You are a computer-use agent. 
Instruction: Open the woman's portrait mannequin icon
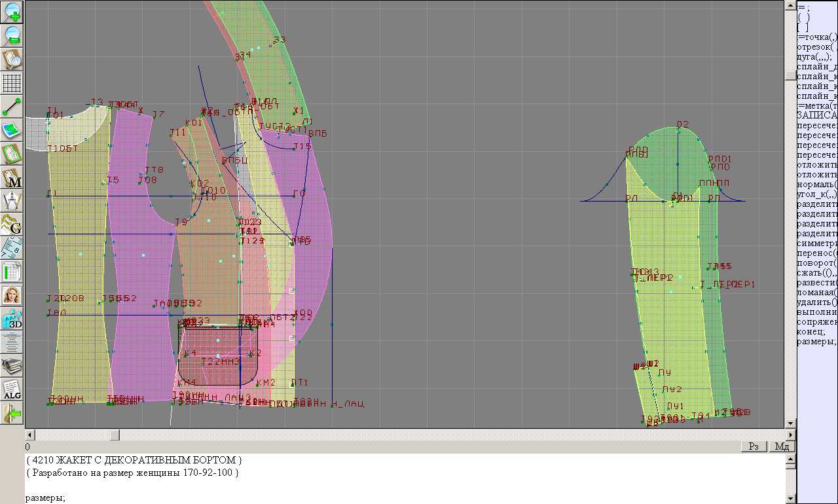coord(12,295)
